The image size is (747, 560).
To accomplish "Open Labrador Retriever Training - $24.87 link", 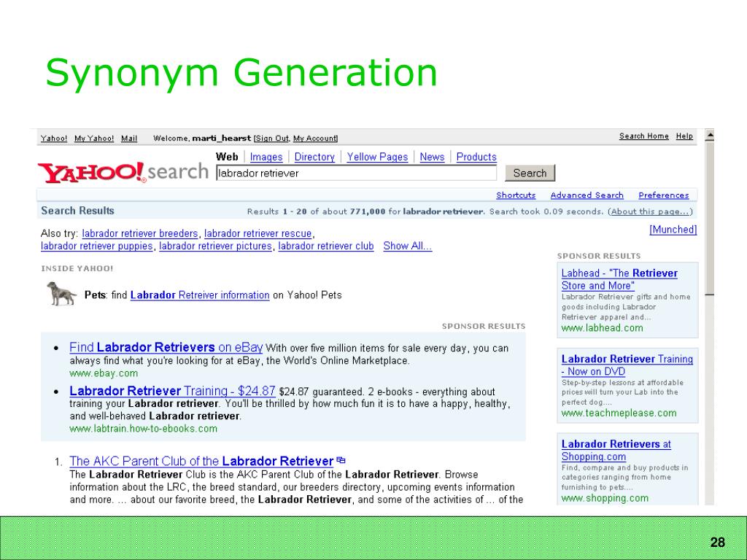I will pyautogui.click(x=172, y=391).
